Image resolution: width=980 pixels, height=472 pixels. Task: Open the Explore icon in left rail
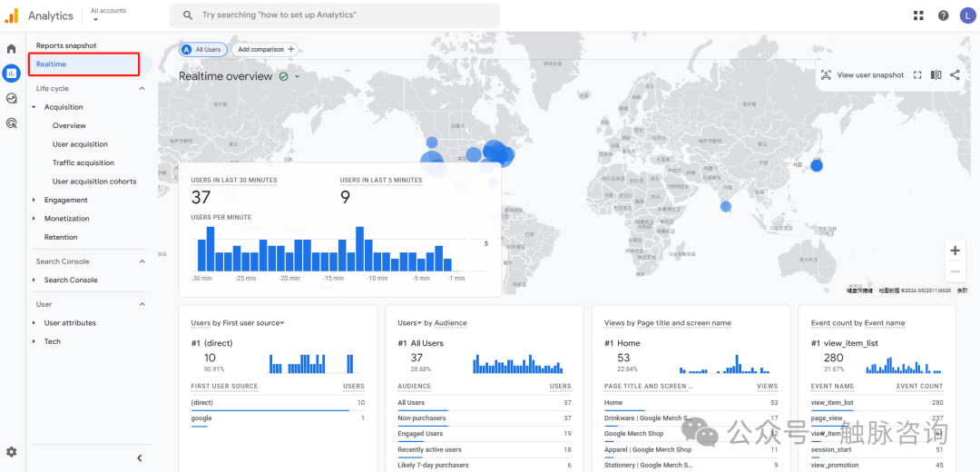click(x=12, y=98)
